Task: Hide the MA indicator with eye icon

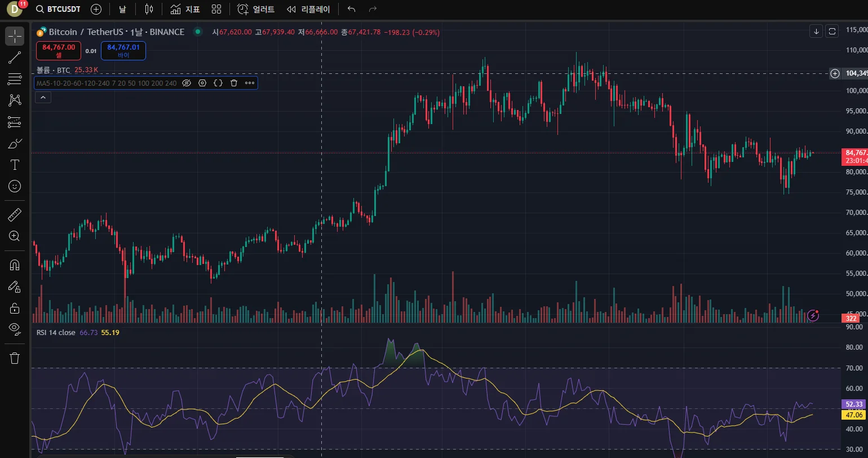Action: click(187, 83)
